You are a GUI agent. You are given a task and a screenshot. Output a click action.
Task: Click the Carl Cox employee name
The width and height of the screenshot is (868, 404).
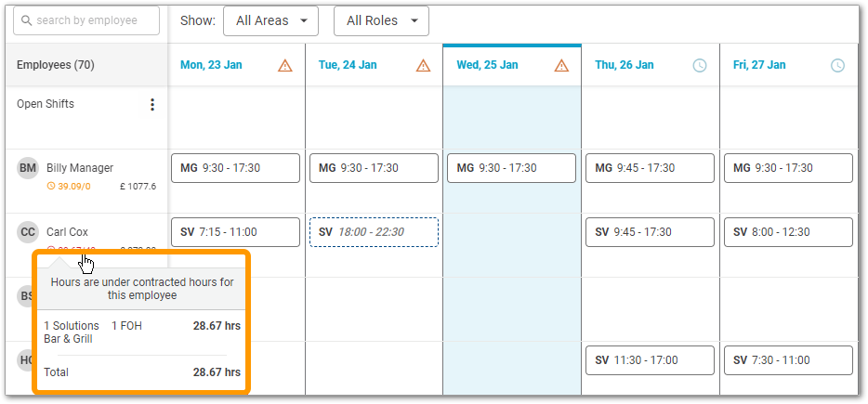coord(67,232)
